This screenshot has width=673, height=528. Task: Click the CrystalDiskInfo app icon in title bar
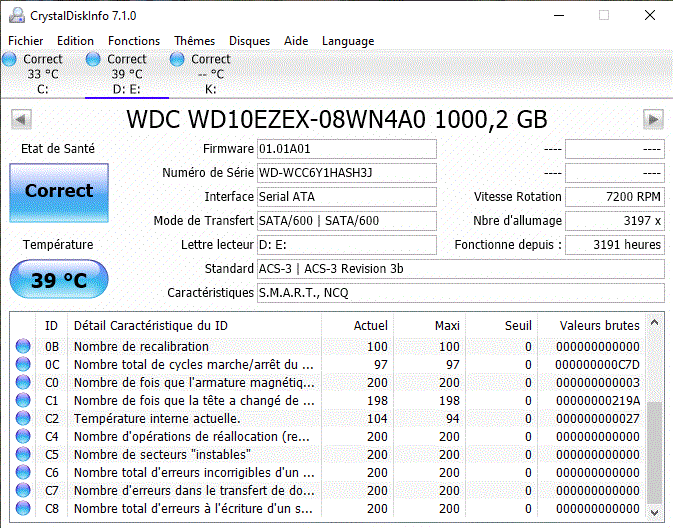tap(17, 15)
